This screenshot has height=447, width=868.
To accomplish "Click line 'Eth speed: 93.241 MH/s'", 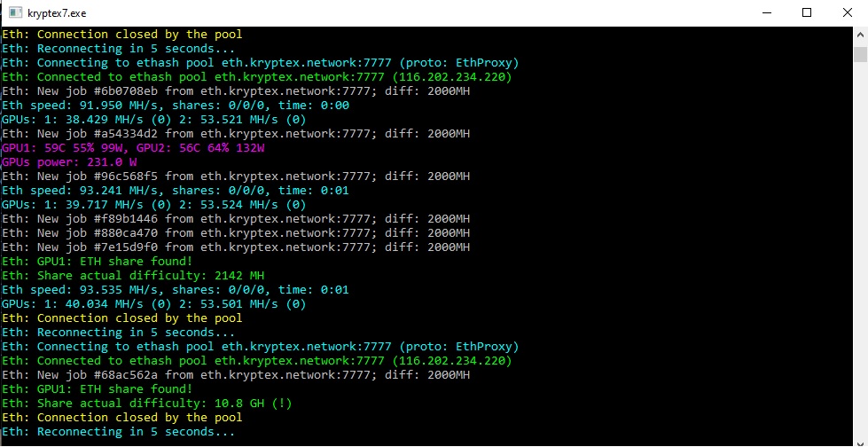I will pos(176,191).
